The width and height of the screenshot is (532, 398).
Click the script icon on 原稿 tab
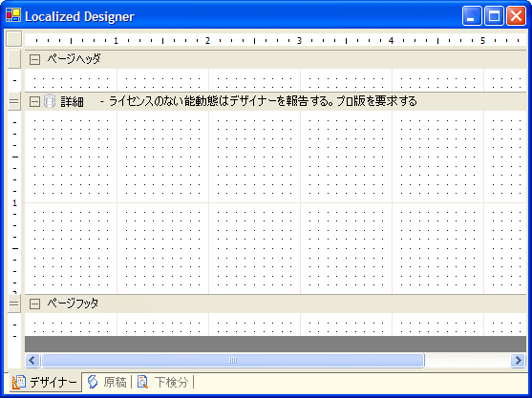pyautogui.click(x=93, y=382)
